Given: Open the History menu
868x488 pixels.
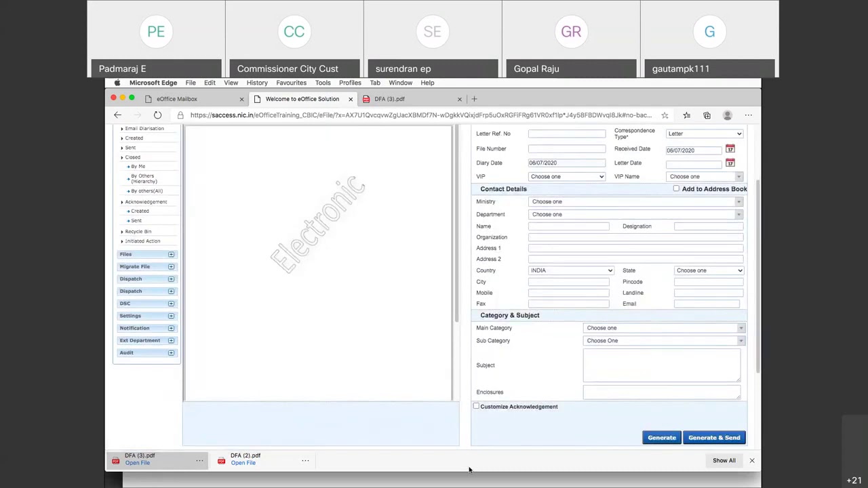Looking at the screenshot, I should 257,83.
